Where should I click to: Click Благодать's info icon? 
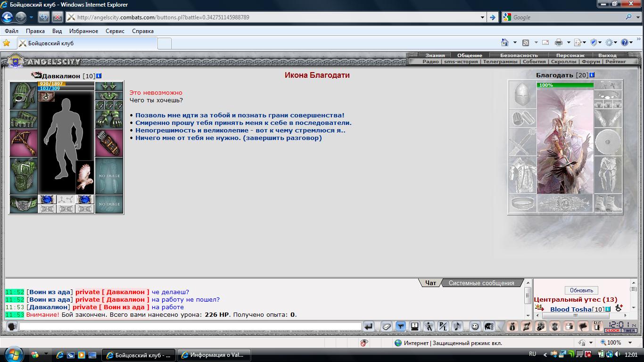[592, 75]
